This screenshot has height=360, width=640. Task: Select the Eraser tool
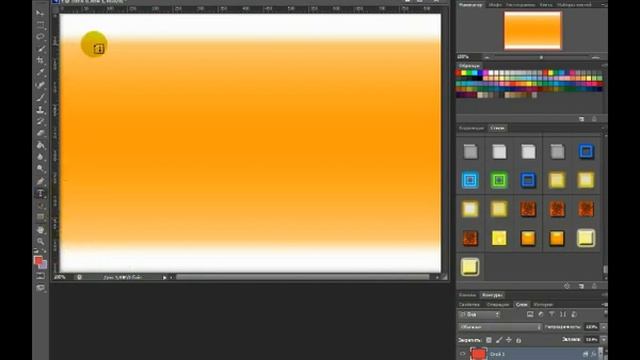pos(40,133)
